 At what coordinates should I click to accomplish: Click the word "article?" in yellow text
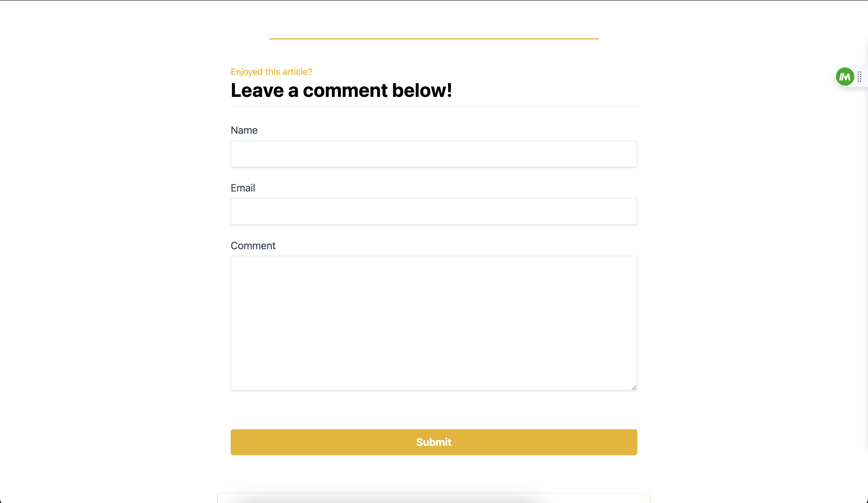[297, 72]
